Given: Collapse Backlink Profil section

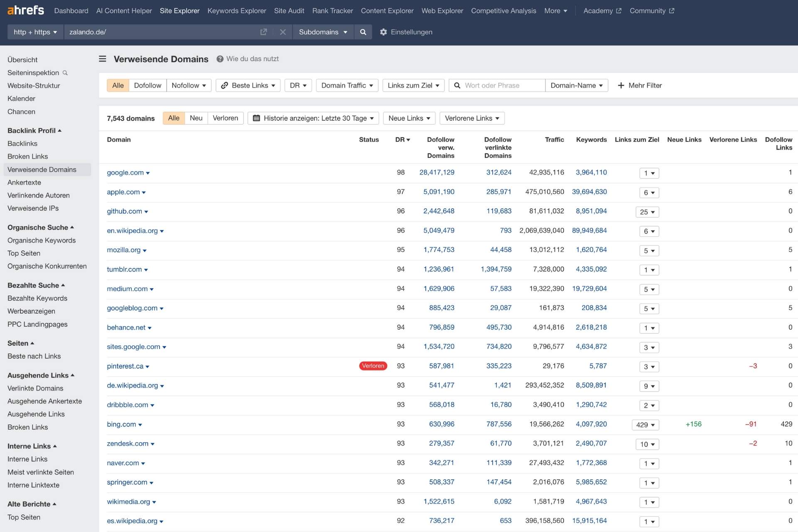Looking at the screenshot, I should coord(34,131).
